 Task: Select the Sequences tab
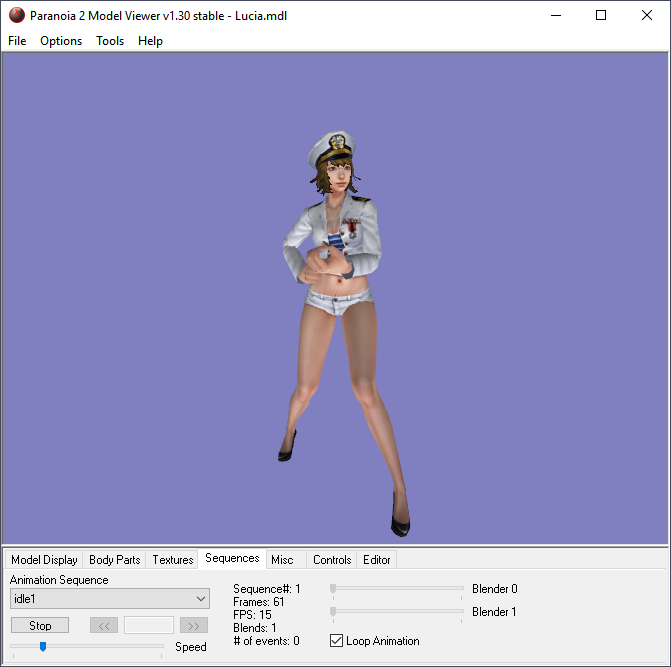tap(232, 558)
